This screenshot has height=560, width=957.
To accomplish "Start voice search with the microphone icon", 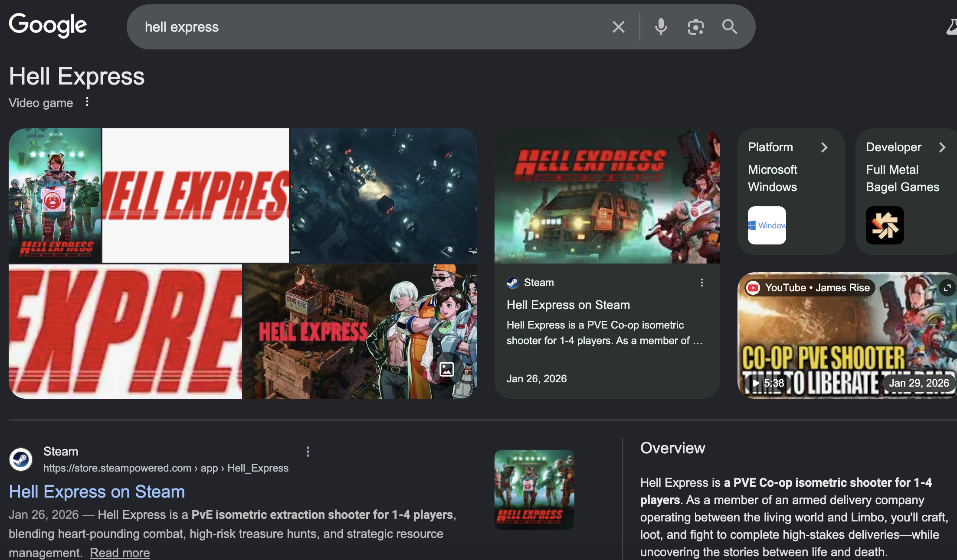I will (x=661, y=27).
